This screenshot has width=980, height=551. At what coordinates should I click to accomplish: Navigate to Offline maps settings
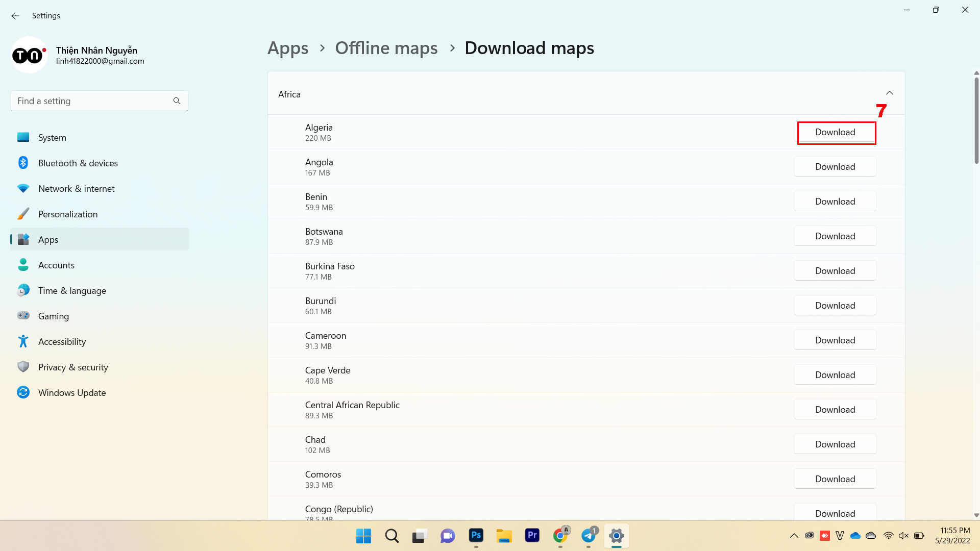[x=386, y=47]
